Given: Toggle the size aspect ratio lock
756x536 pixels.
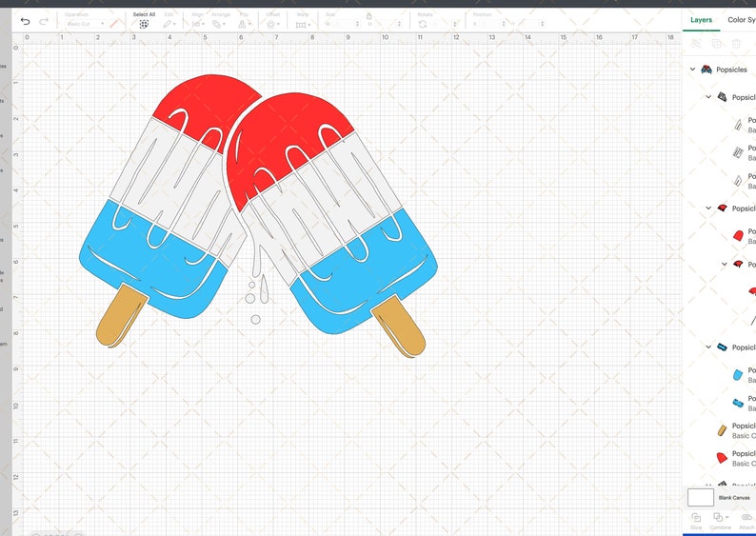Looking at the screenshot, I should pyautogui.click(x=368, y=15).
